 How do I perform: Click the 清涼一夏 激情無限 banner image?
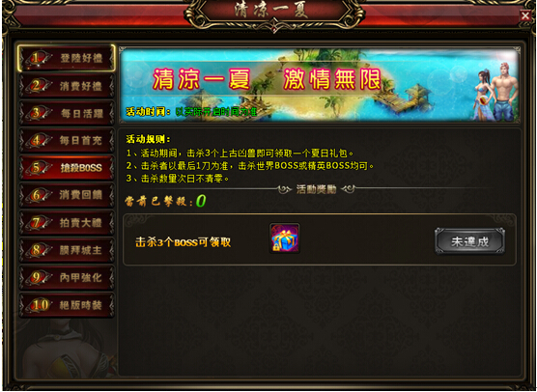320,85
